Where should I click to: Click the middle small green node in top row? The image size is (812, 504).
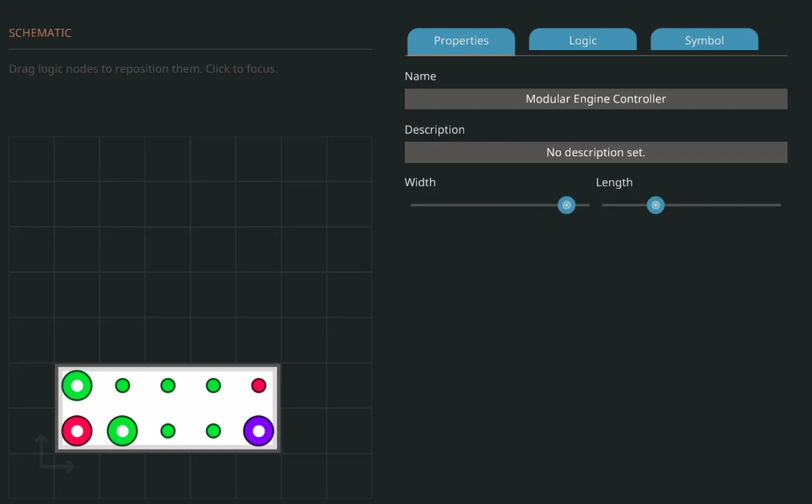(x=168, y=385)
